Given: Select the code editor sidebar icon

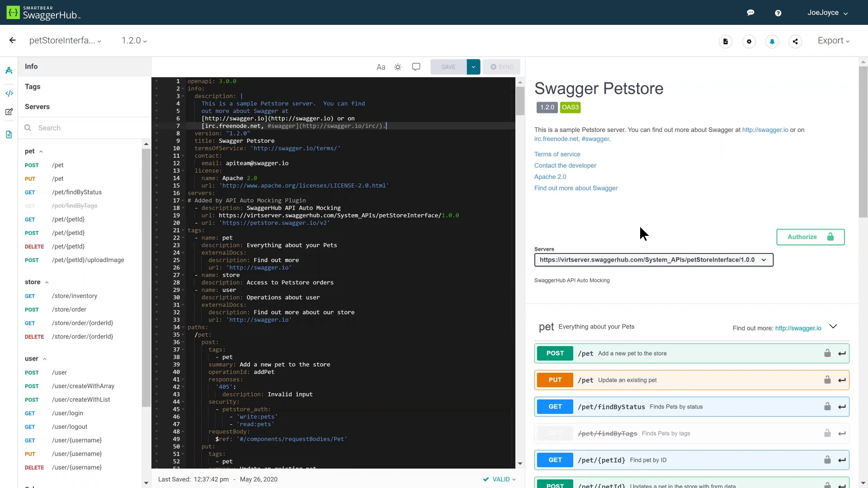Looking at the screenshot, I should [x=9, y=94].
